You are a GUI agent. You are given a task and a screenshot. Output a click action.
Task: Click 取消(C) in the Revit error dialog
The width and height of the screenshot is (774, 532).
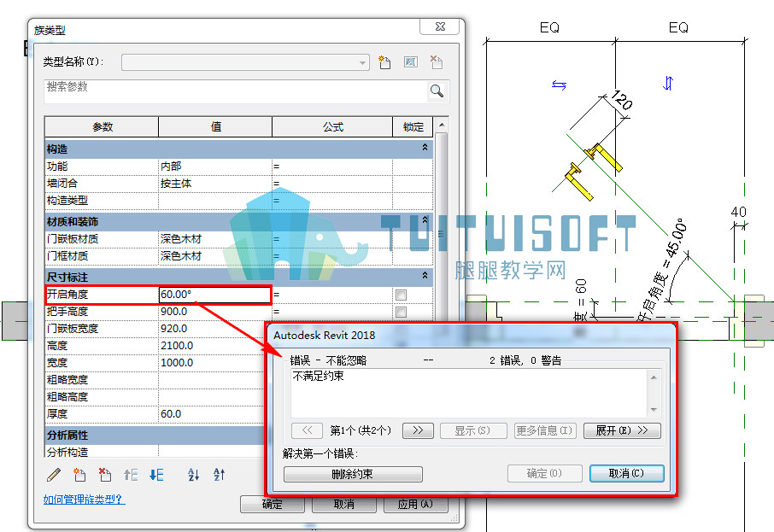tap(627, 473)
